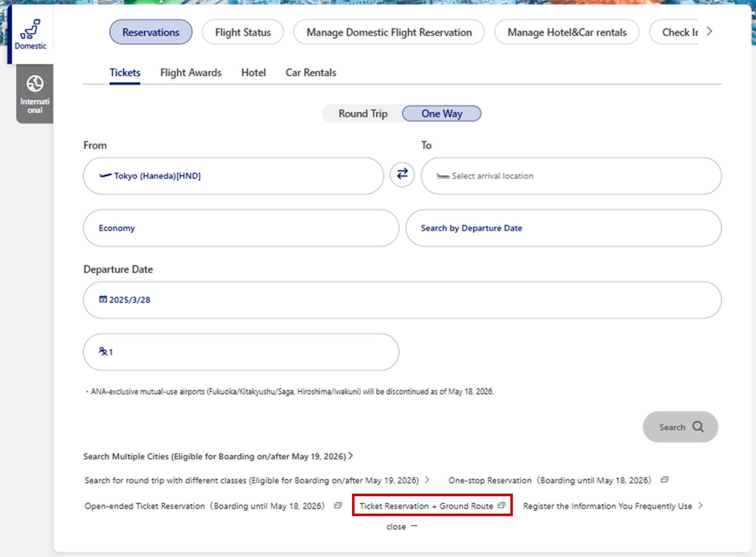Switch to Car Rentals tab
The image size is (756, 557).
coord(311,73)
